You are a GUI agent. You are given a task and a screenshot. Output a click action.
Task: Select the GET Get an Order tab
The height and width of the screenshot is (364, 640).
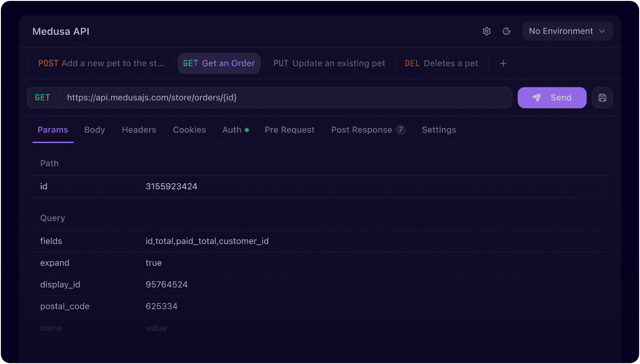tap(219, 63)
